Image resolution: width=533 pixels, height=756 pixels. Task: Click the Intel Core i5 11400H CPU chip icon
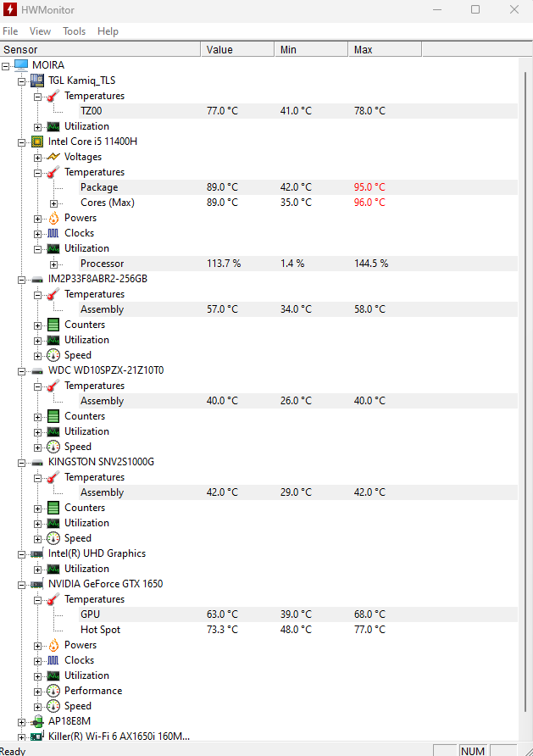(37, 142)
